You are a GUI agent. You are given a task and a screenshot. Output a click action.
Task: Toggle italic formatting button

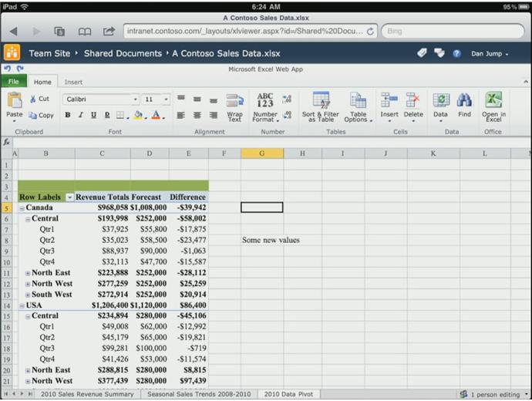[x=81, y=115]
